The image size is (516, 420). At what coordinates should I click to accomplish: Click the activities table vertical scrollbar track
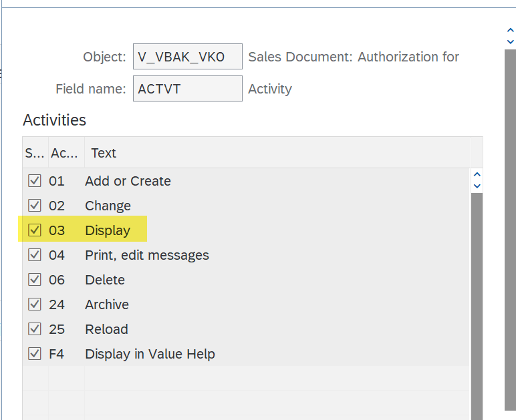click(x=477, y=300)
